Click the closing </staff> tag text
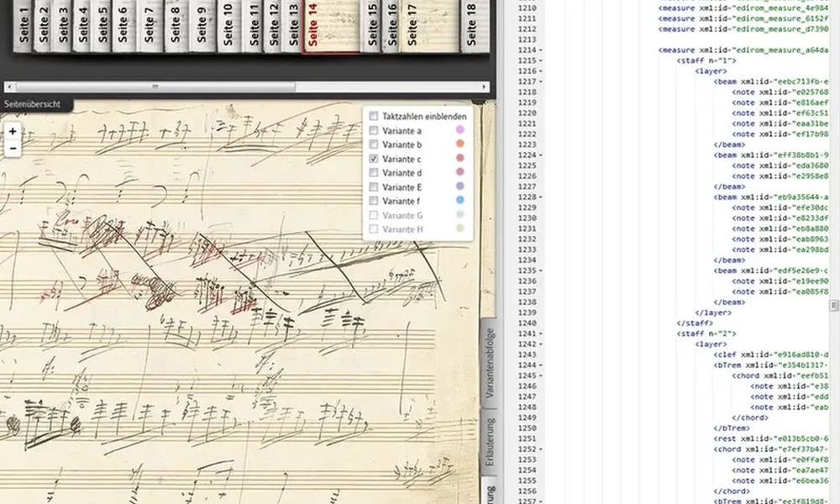840x504 pixels. [695, 323]
